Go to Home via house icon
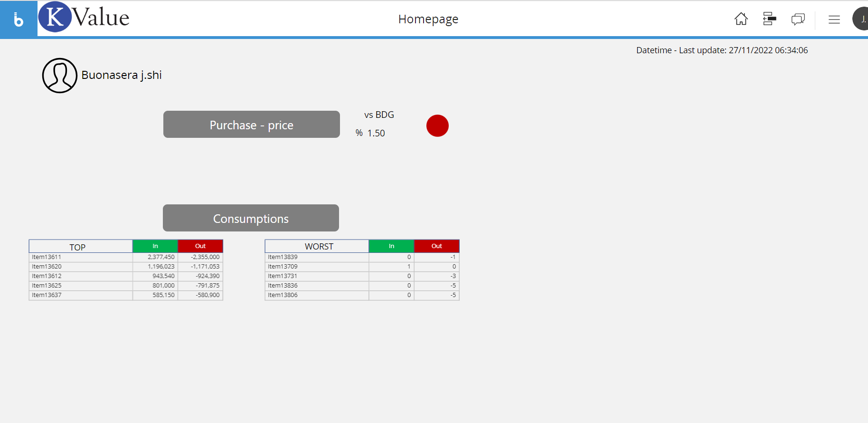Viewport: 868px width, 423px height. coord(741,19)
